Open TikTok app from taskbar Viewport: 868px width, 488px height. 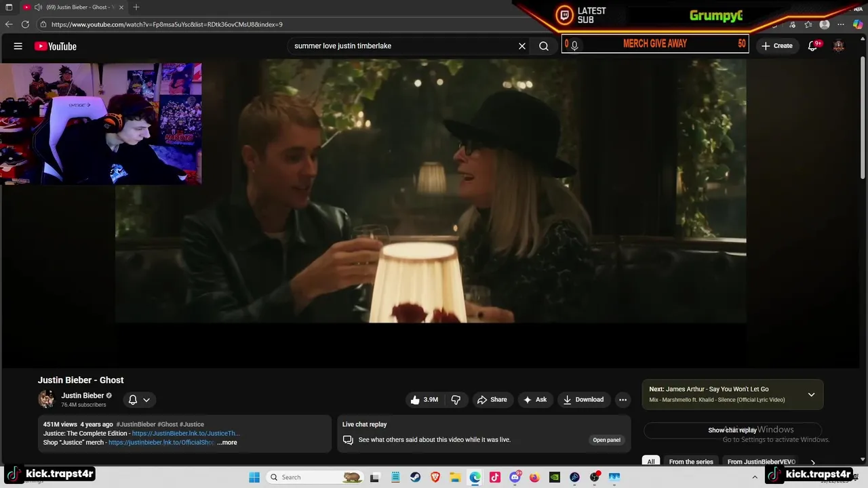tap(495, 477)
